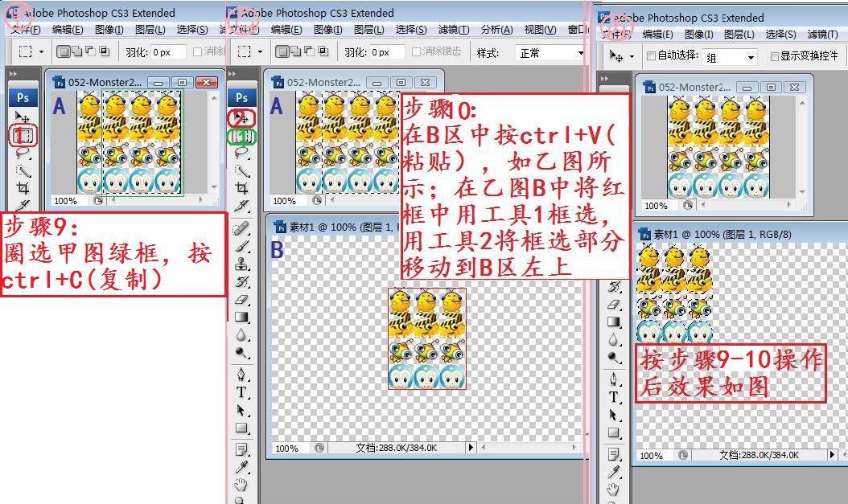This screenshot has width=848, height=504.
Task: Pick the Hand tool in middle Photoshop toolbox
Action: [241, 483]
